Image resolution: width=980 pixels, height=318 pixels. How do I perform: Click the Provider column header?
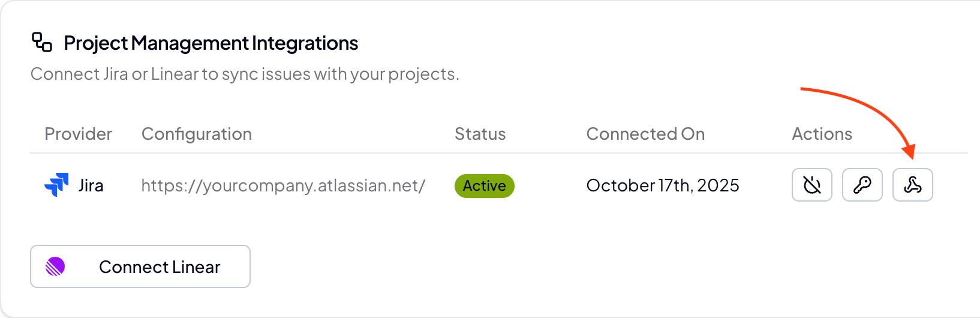(78, 134)
